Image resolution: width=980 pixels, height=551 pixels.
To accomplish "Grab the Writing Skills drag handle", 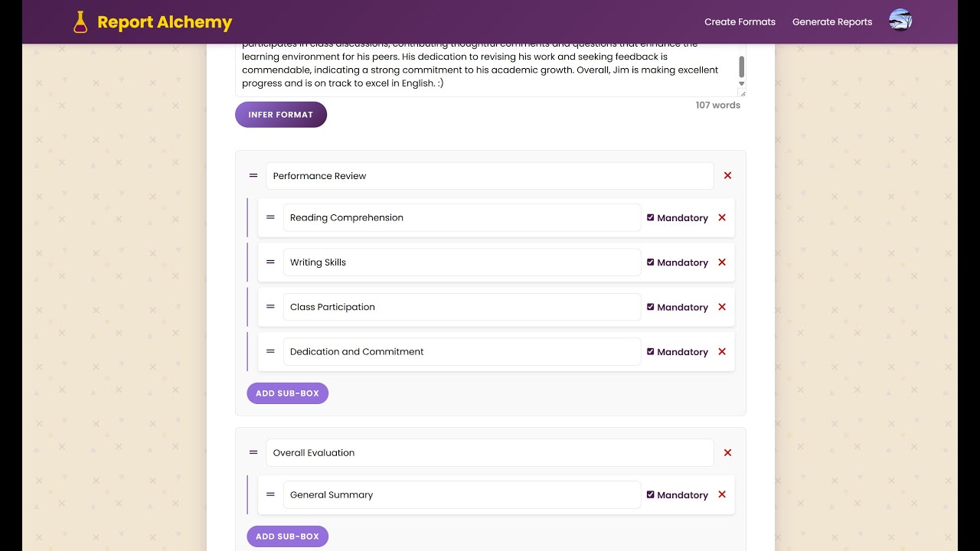I will pyautogui.click(x=270, y=262).
